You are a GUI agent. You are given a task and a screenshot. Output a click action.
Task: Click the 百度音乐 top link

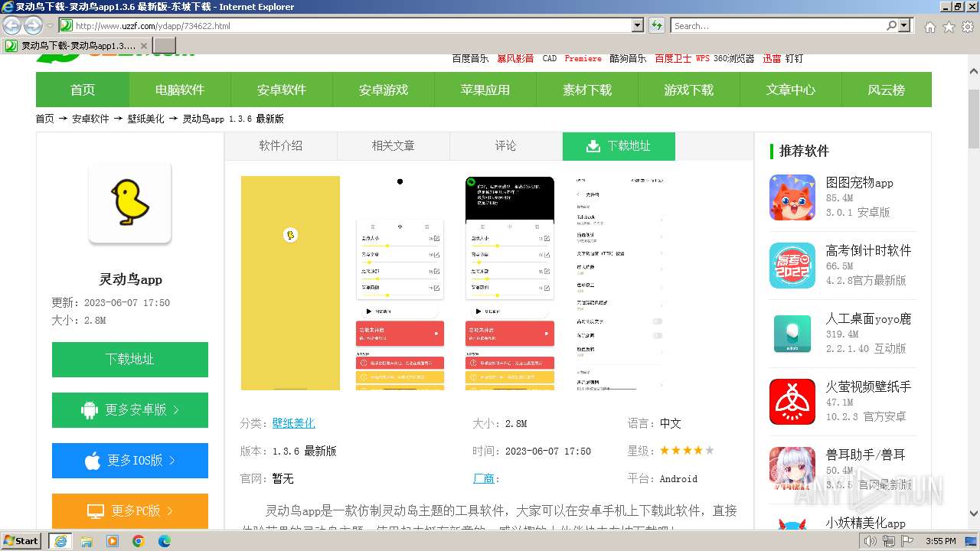[470, 59]
